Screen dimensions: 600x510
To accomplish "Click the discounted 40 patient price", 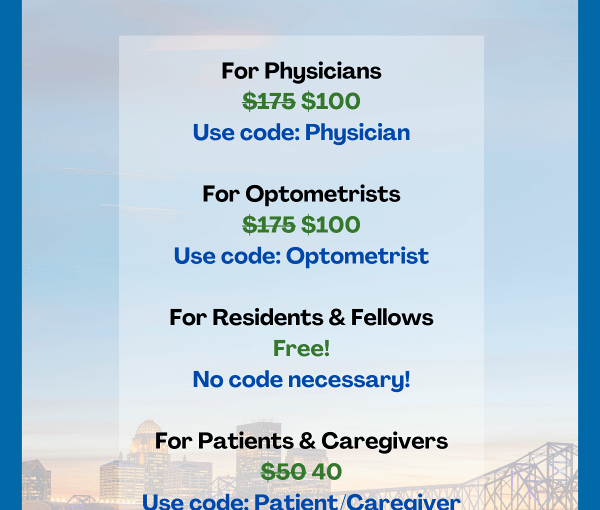I will point(326,472).
